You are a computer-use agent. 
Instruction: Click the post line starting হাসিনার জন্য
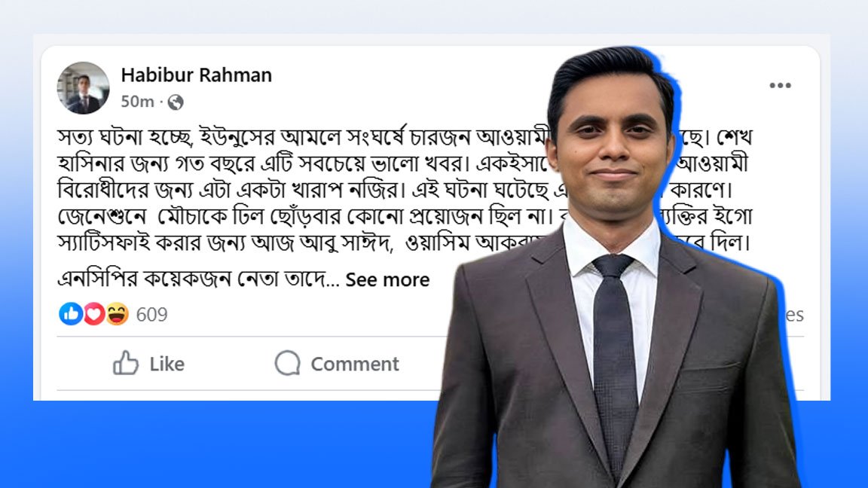[x=403, y=163]
